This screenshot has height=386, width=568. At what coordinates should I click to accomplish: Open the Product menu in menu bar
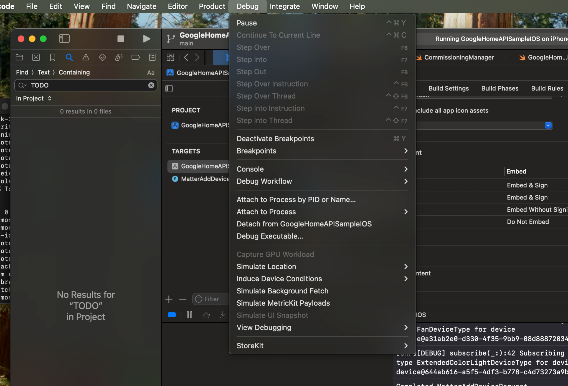coord(212,7)
